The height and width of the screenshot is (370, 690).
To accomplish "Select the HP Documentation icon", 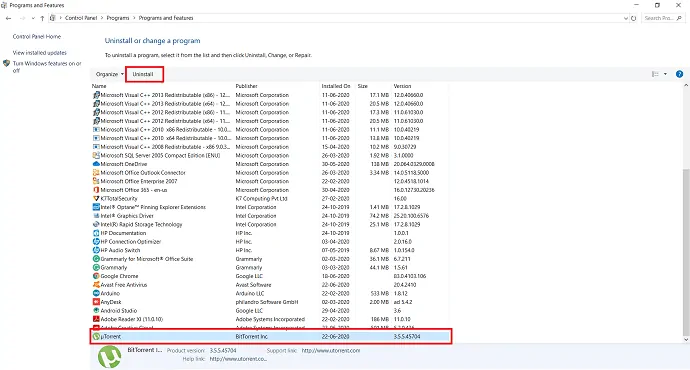I will coord(96,233).
